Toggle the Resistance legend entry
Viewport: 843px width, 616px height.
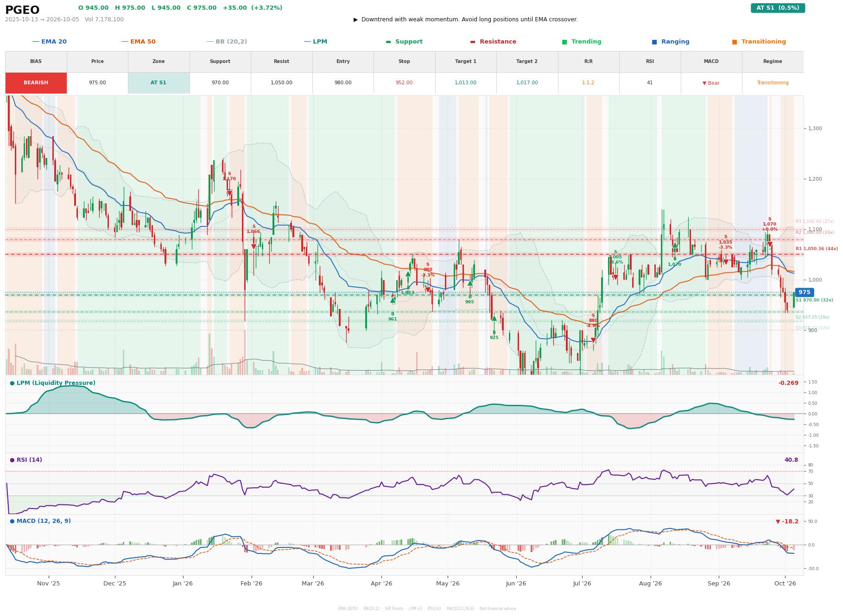tap(493, 42)
